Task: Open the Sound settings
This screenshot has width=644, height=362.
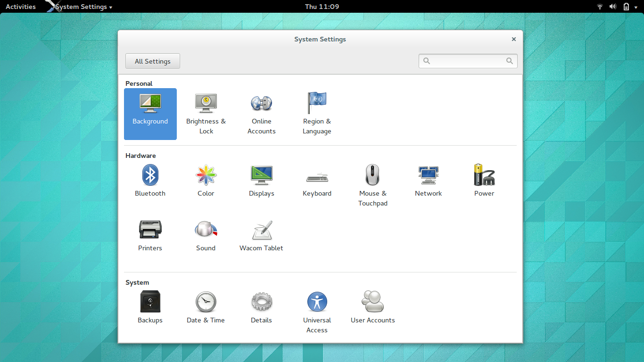Action: click(206, 235)
